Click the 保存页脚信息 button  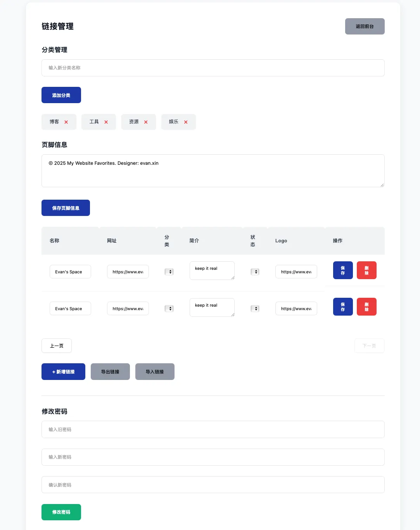tap(66, 208)
